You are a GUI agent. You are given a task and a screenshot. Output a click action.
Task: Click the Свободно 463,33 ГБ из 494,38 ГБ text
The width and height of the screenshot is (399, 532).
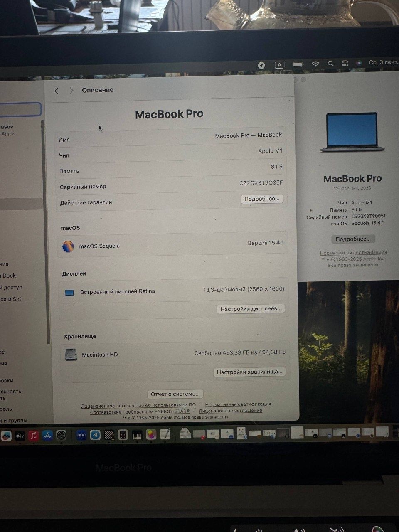[240, 353]
